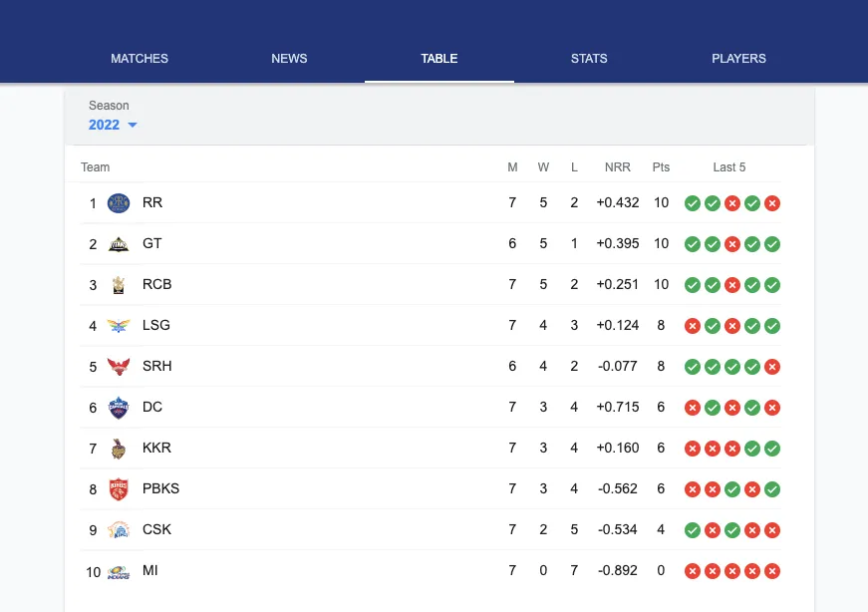Click the Last 5 column header

click(x=729, y=167)
